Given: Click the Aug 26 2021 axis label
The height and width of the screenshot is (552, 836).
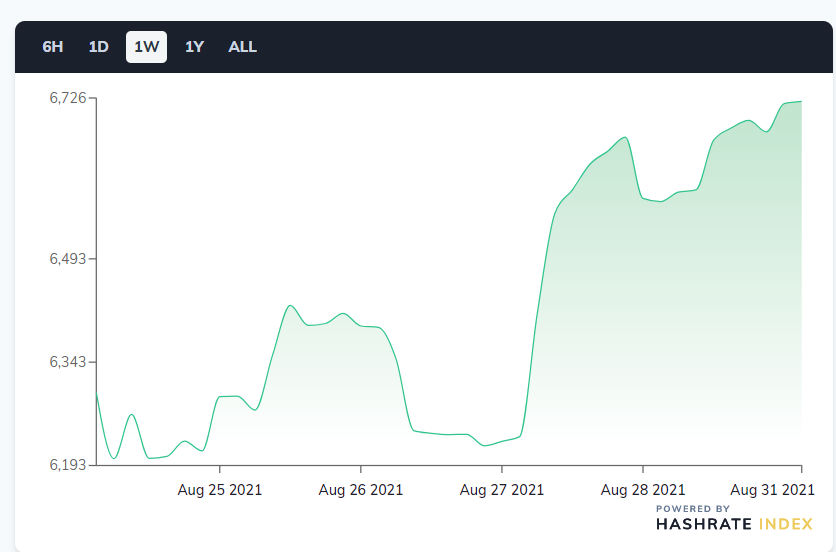Looking at the screenshot, I should [361, 490].
